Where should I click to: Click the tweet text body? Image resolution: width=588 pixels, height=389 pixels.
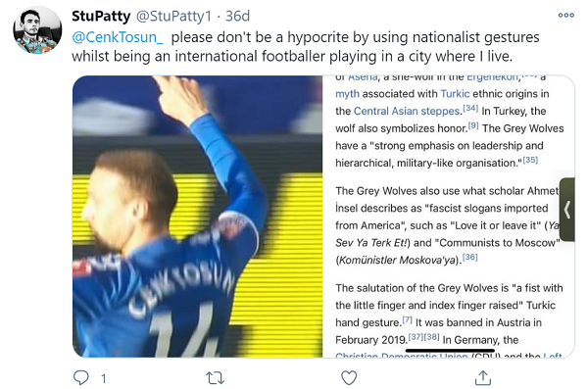[306, 47]
